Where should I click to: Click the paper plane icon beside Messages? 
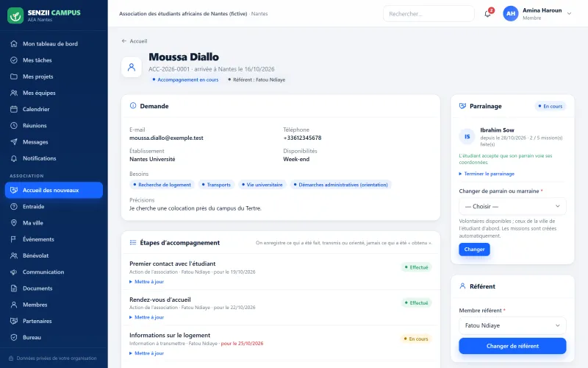point(14,142)
